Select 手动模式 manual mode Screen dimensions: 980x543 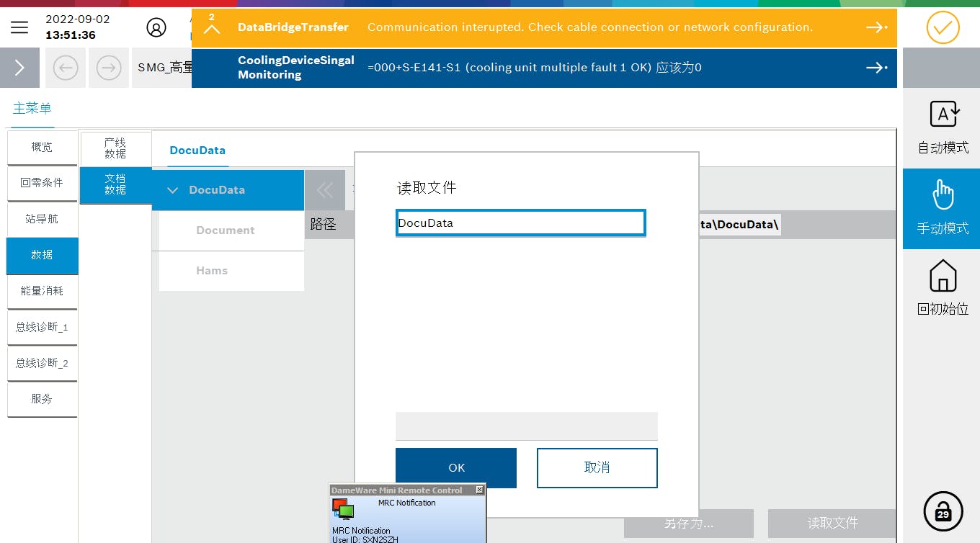942,209
